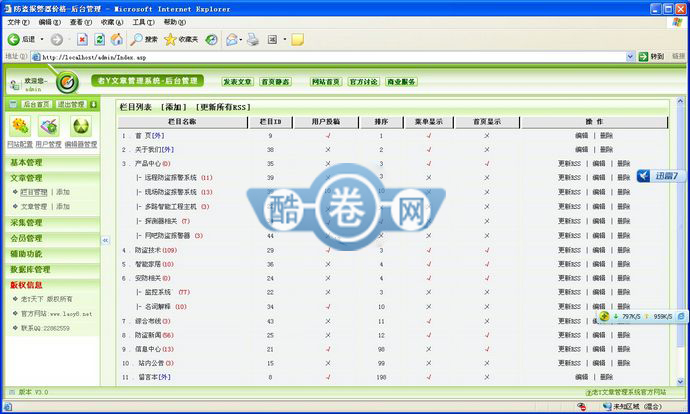The width and height of the screenshot is (690, 414).
Task: Click 编辑 for the 留言本 row
Action: (581, 377)
